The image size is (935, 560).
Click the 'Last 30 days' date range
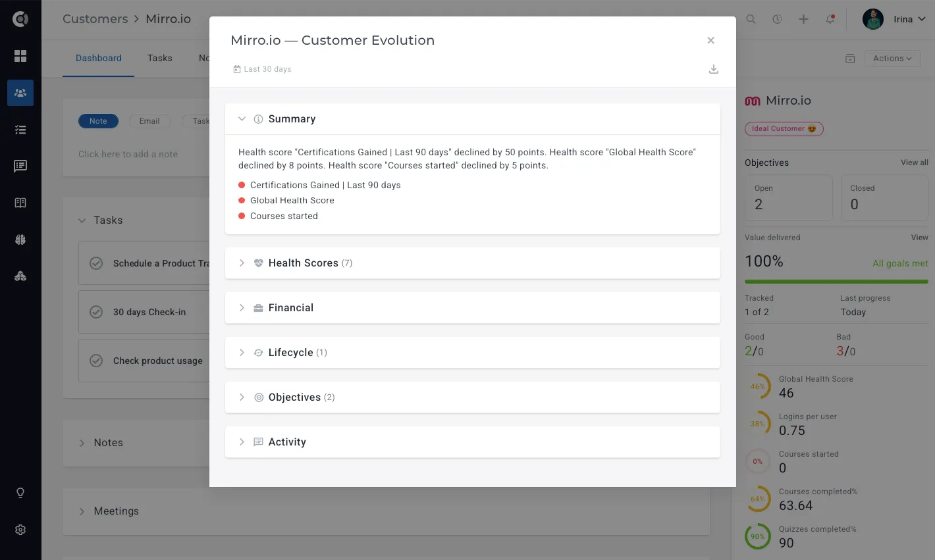click(262, 69)
